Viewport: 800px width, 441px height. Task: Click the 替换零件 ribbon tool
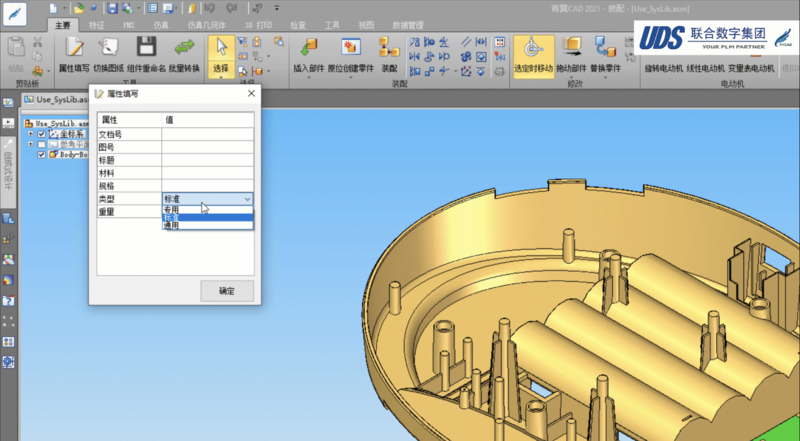[605, 55]
